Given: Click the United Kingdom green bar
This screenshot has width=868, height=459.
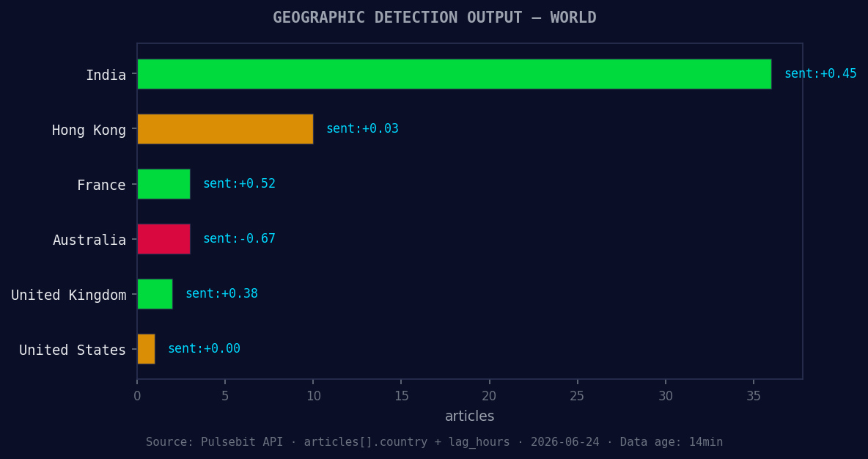Looking at the screenshot, I should [155, 294].
